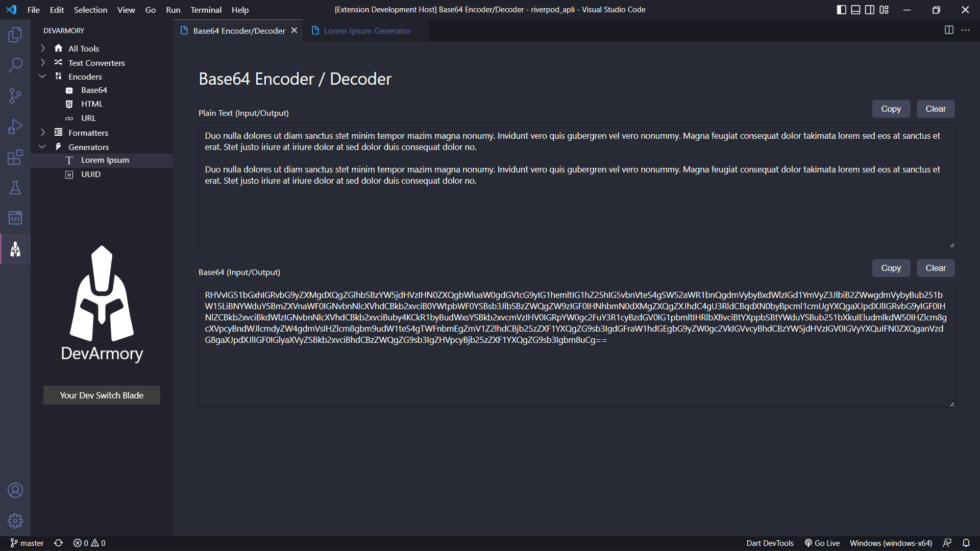Open the Run menu
Image resolution: width=980 pixels, height=551 pixels.
[173, 10]
